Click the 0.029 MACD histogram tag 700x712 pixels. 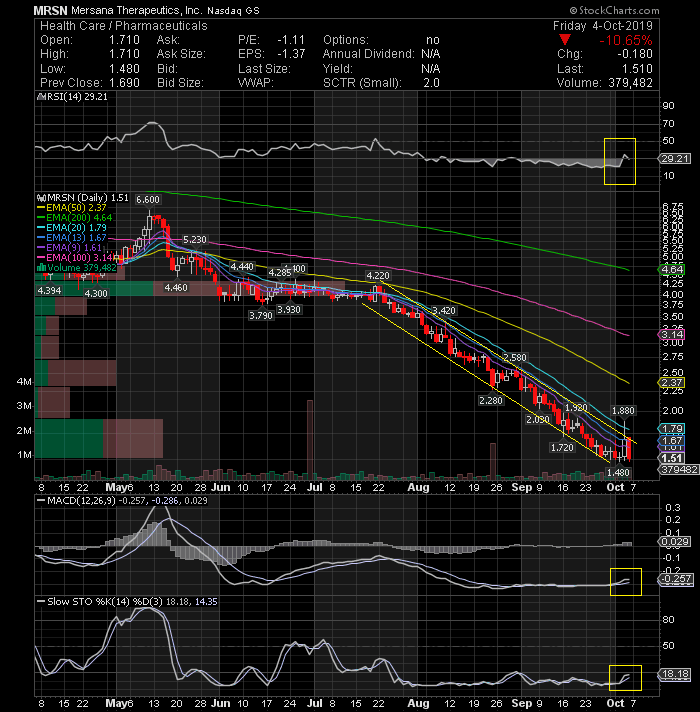tap(675, 542)
